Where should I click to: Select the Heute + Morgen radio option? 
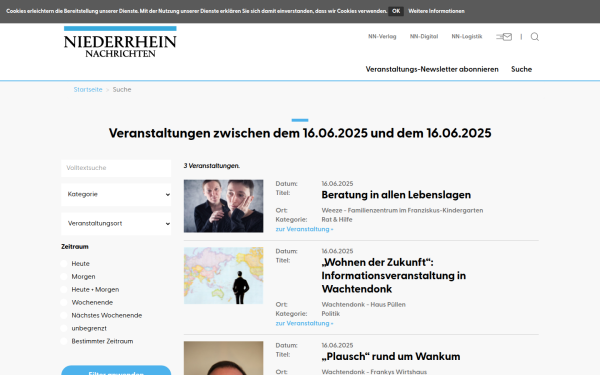coord(64,290)
